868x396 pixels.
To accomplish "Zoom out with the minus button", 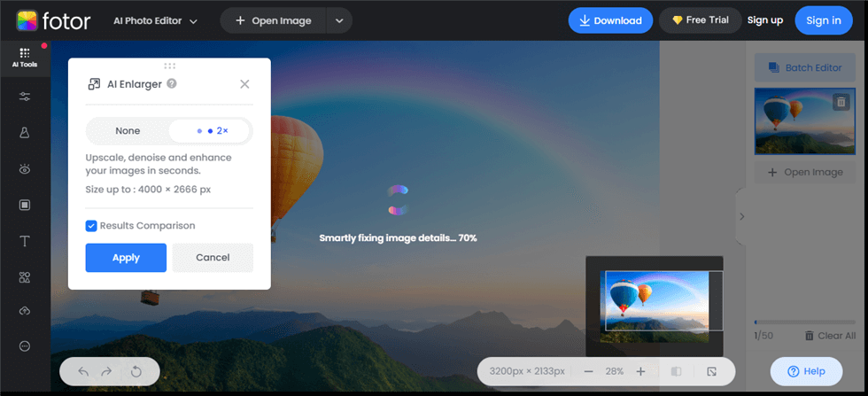I will tap(588, 371).
